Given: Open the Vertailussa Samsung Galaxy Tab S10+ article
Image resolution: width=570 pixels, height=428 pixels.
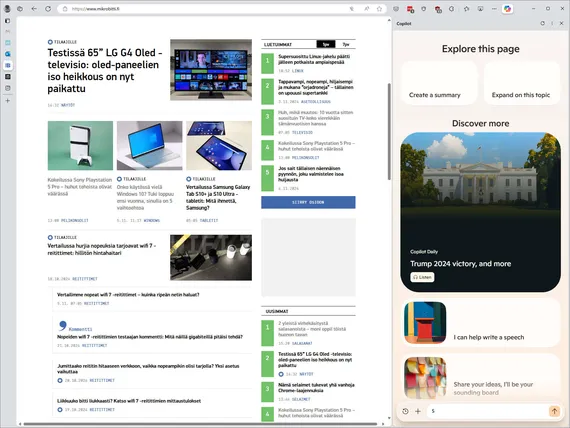Looking at the screenshot, I should coord(218,197).
